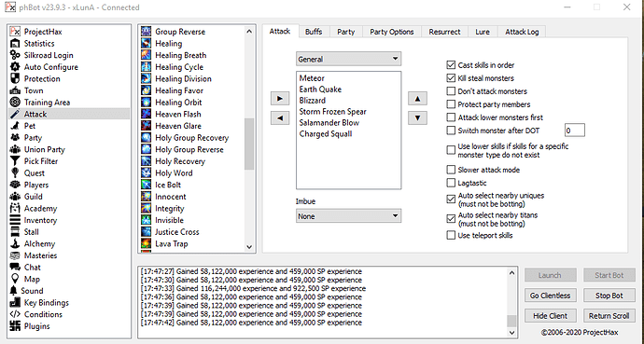Enable Protect party members
The height and width of the screenshot is (344, 644).
[x=451, y=104]
